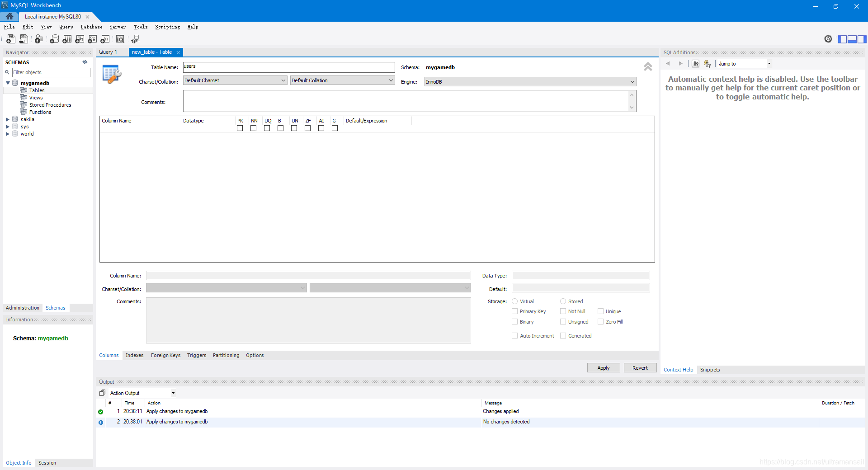Image resolution: width=868 pixels, height=470 pixels.
Task: Click the Apply button
Action: tap(604, 368)
